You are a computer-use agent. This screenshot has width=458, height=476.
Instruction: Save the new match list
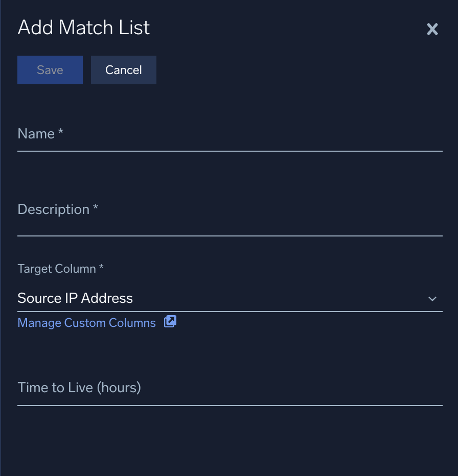click(50, 69)
